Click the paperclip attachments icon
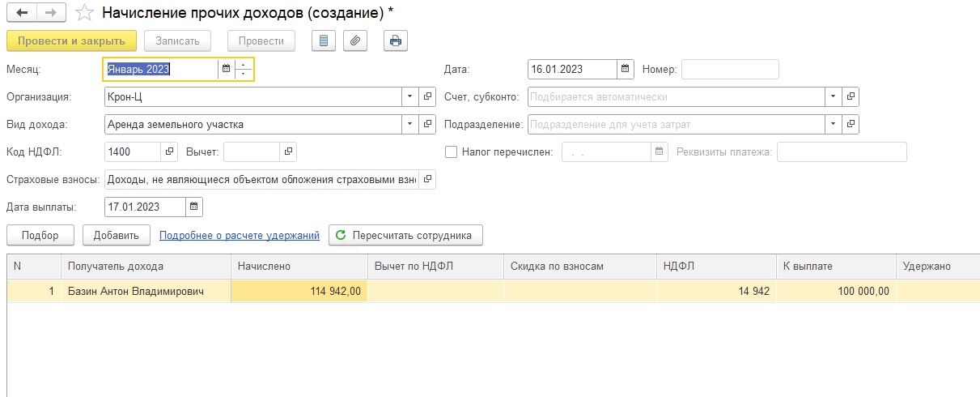This screenshot has width=980, height=397. coord(355,41)
